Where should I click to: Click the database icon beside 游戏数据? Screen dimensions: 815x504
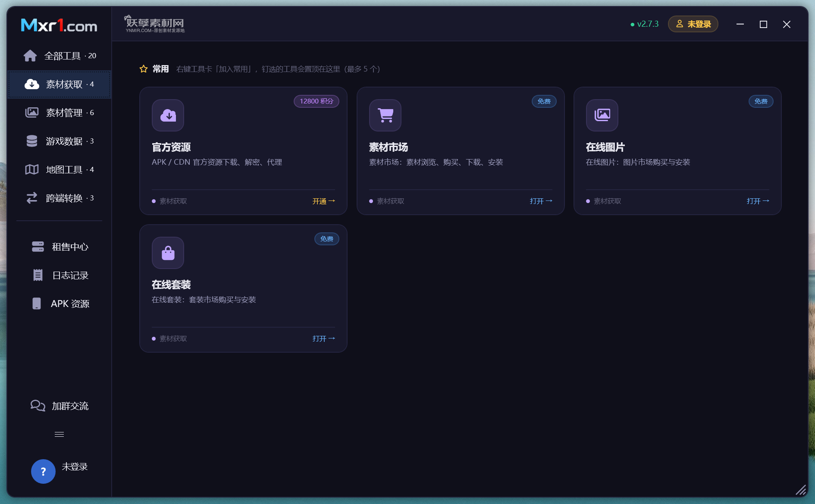[x=32, y=141]
